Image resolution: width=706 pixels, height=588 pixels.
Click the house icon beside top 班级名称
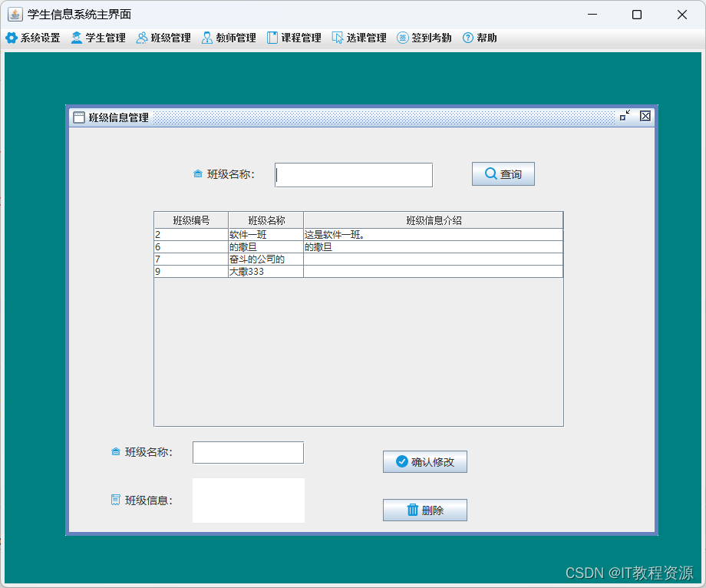pos(198,173)
